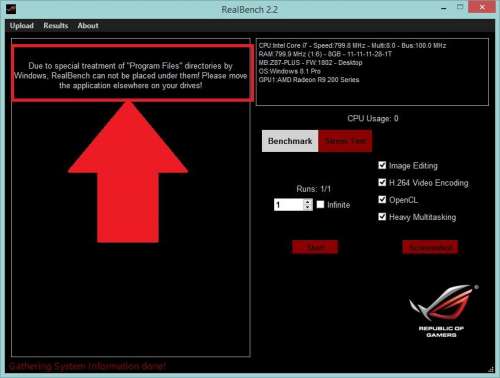Uncheck Heavy Multitasking
Image resolution: width=500 pixels, height=378 pixels.
point(382,217)
